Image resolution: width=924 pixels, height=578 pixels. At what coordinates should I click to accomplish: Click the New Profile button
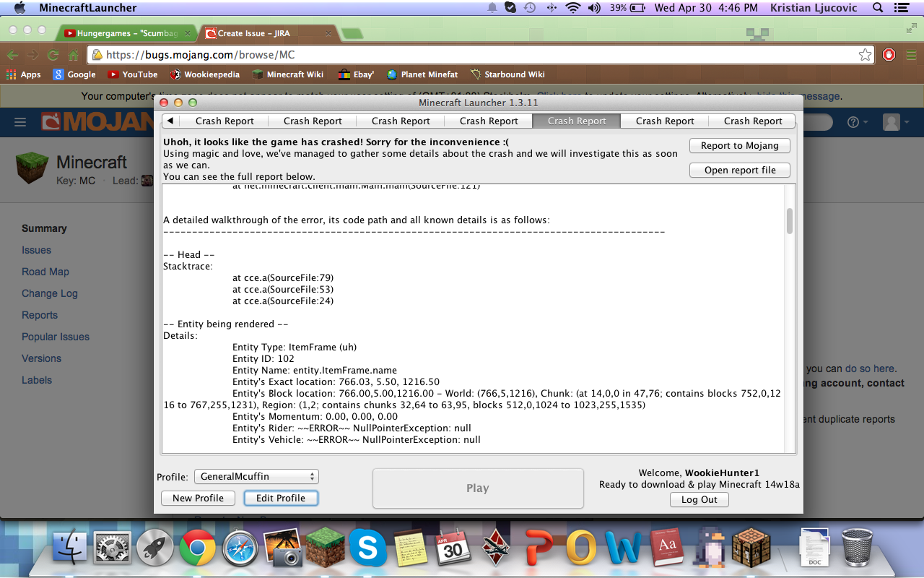coord(199,498)
